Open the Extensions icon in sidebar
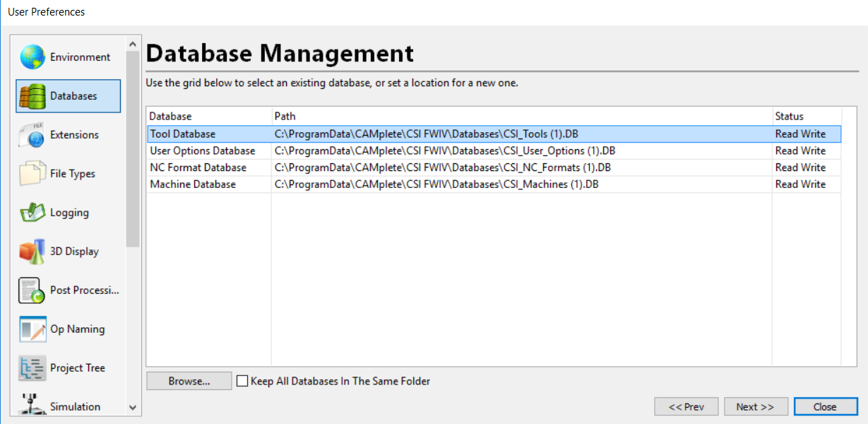The width and height of the screenshot is (868, 424). point(32,135)
